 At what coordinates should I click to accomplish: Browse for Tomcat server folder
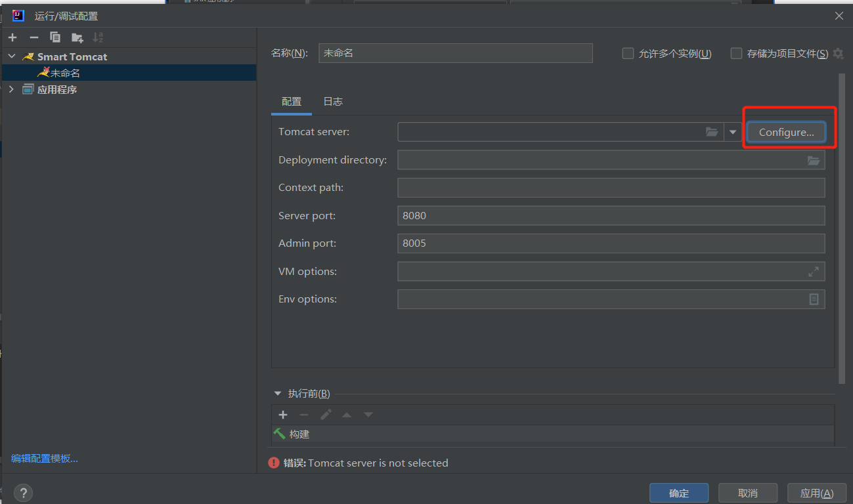[x=712, y=132]
